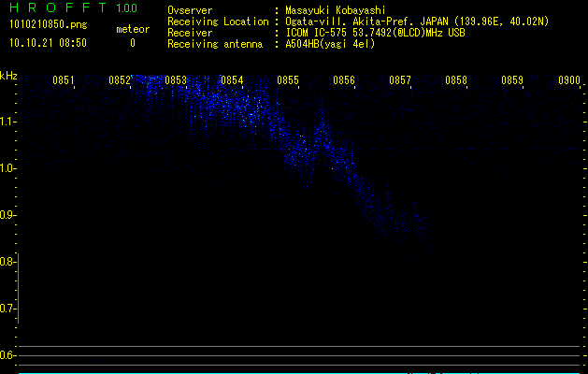Viewport: 588px width, 374px height.
Task: Click the Ovserver label text
Action: [190, 10]
